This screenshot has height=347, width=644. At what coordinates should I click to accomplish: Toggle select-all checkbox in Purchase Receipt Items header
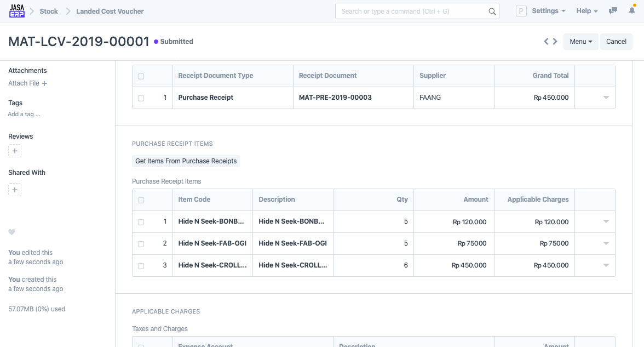(141, 200)
